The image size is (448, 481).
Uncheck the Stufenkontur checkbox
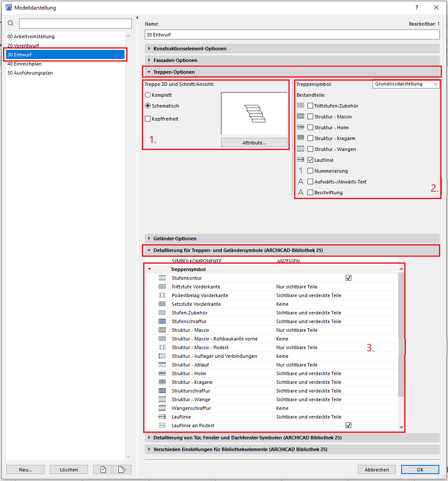(348, 278)
